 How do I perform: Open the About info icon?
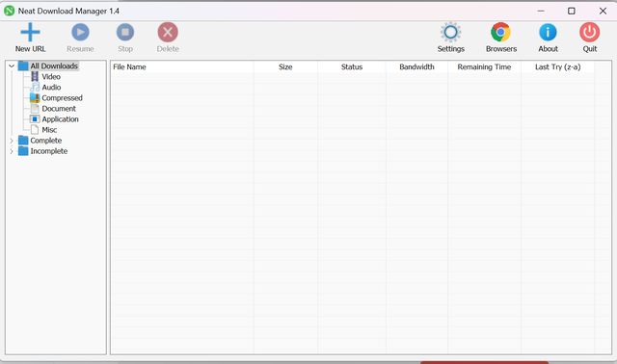[x=548, y=32]
